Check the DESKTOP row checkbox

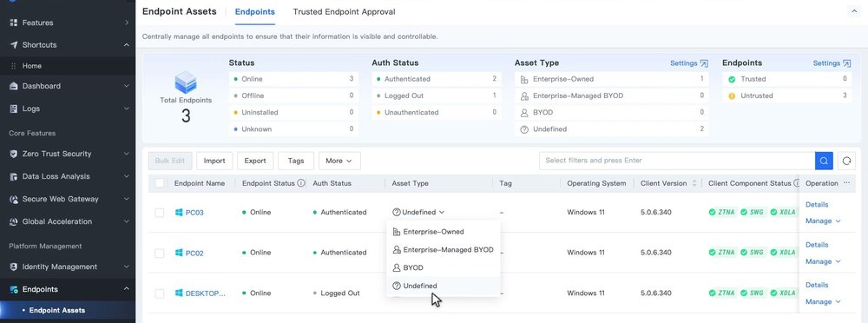pyautogui.click(x=160, y=293)
